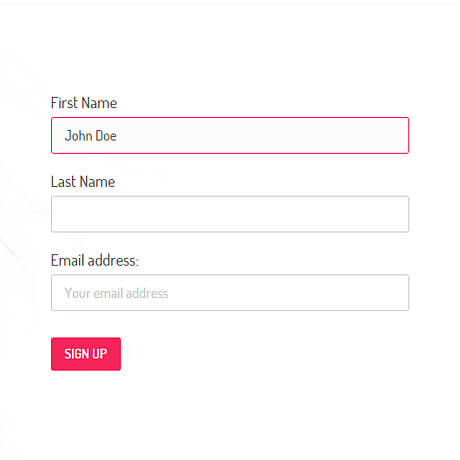The width and height of the screenshot is (460, 460).
Task: Focus the First Name input field
Action: click(230, 135)
